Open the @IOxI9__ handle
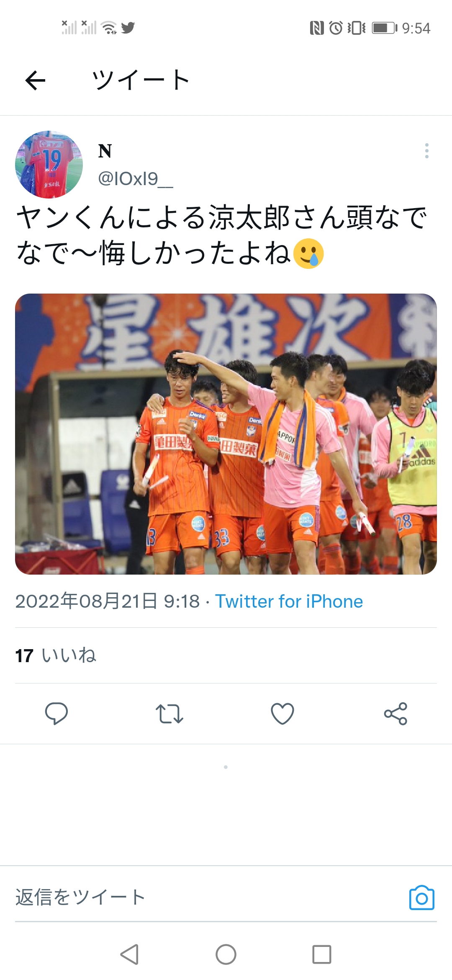 [x=136, y=179]
